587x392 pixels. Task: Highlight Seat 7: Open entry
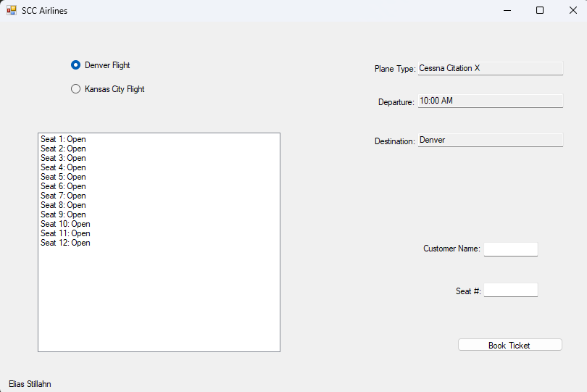click(63, 196)
